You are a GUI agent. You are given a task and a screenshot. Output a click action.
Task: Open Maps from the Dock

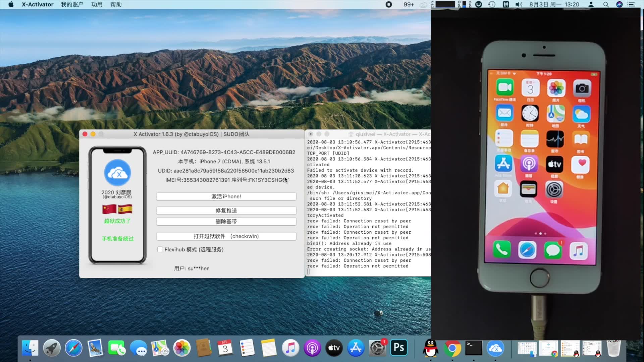(x=160, y=348)
